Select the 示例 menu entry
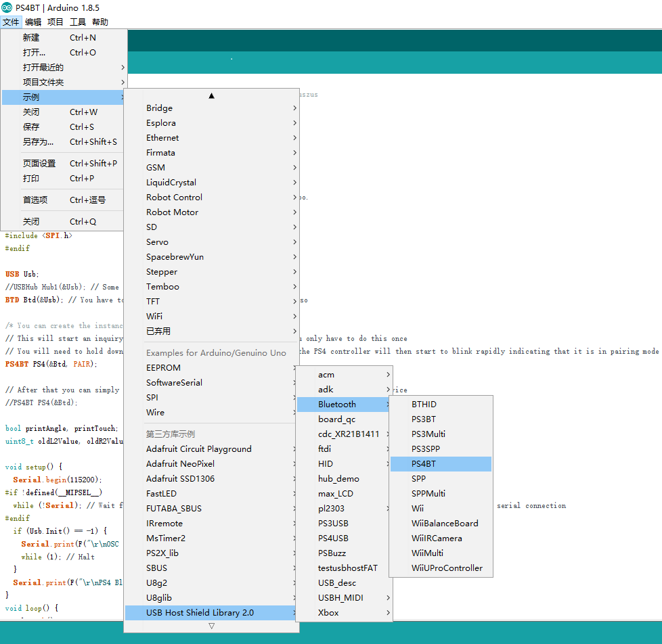 (64, 97)
